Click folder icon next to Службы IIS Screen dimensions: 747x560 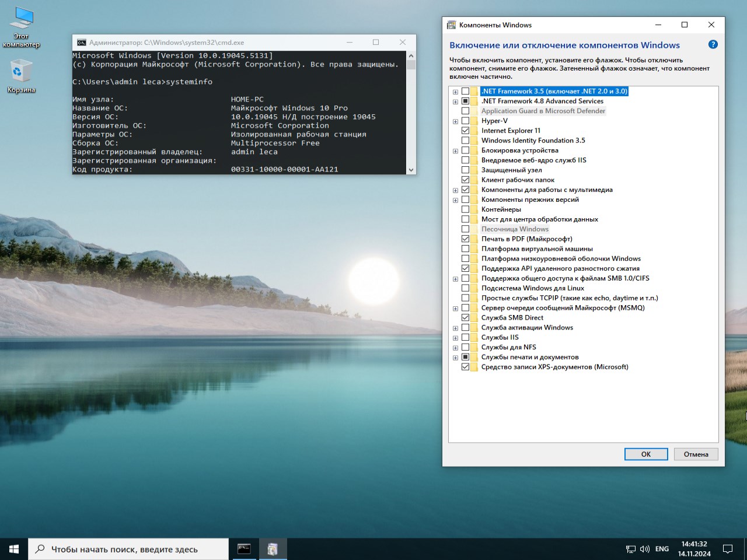[x=474, y=337]
